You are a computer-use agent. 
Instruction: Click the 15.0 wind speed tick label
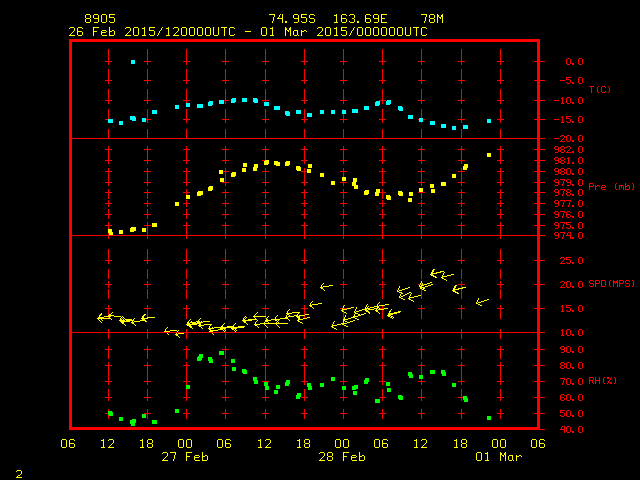571,309
